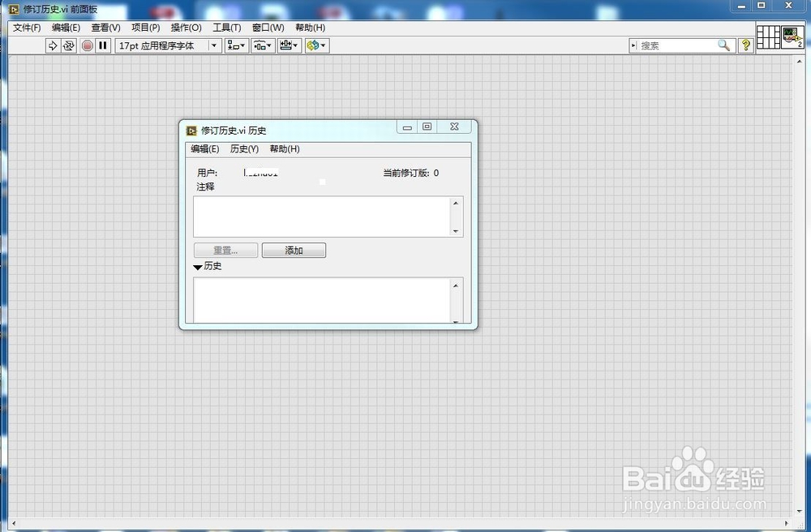Pause VI execution

[102, 45]
